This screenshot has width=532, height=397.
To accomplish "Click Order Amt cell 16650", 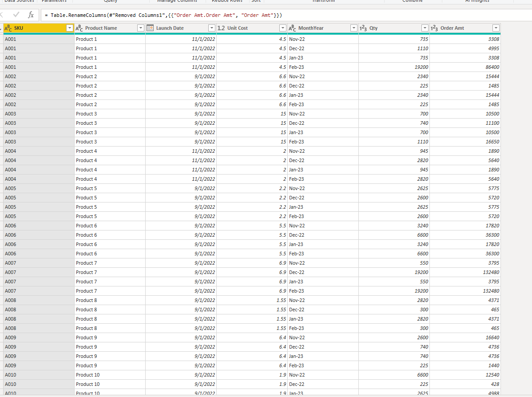I will pyautogui.click(x=465, y=142).
